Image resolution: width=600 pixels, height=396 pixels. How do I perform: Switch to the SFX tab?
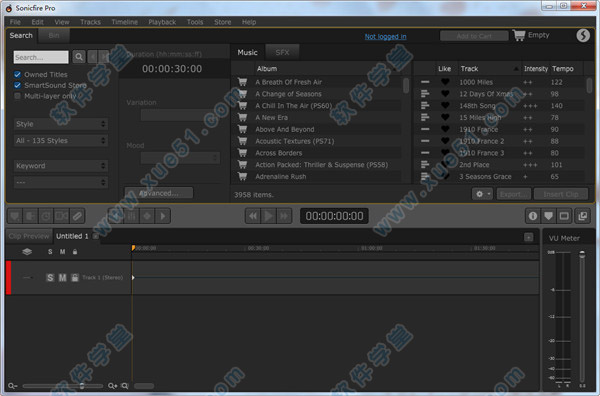click(282, 52)
